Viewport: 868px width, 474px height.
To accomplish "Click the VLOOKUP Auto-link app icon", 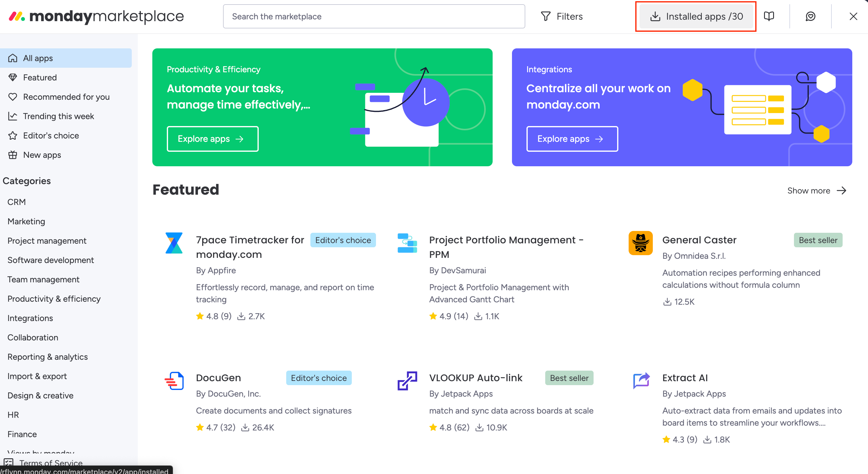I will click(x=407, y=381).
